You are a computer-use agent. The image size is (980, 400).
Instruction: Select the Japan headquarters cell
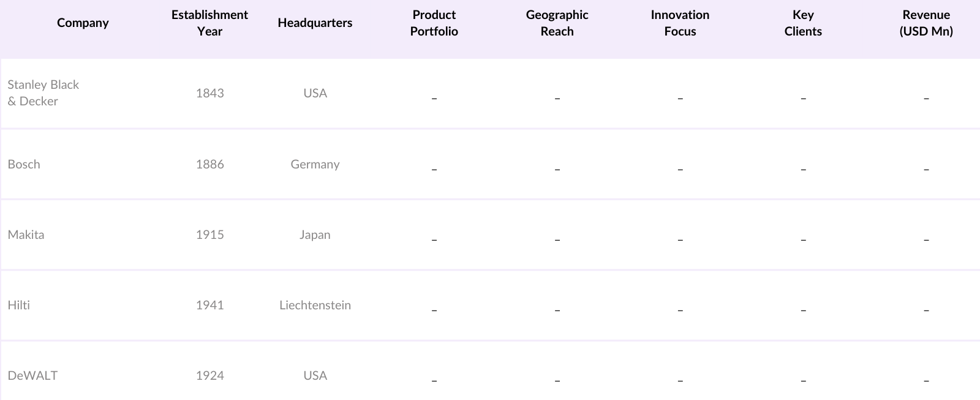(315, 235)
